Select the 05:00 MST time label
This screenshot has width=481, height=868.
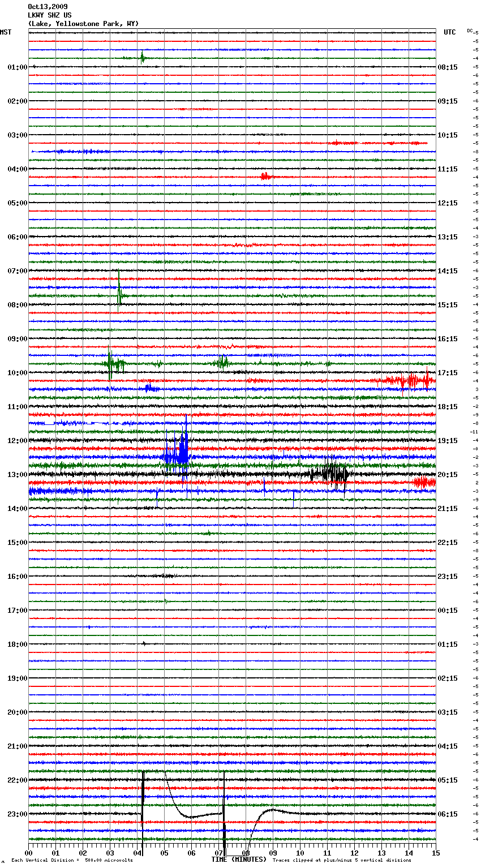[17, 203]
